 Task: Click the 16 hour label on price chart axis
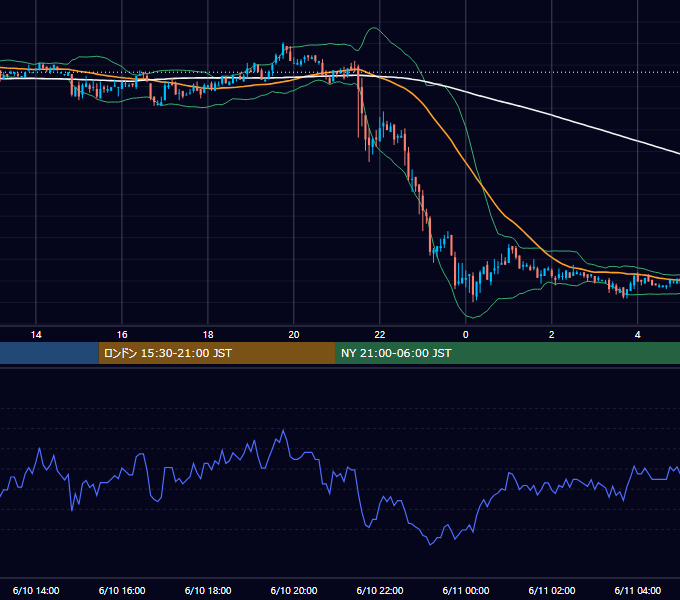[x=122, y=335]
